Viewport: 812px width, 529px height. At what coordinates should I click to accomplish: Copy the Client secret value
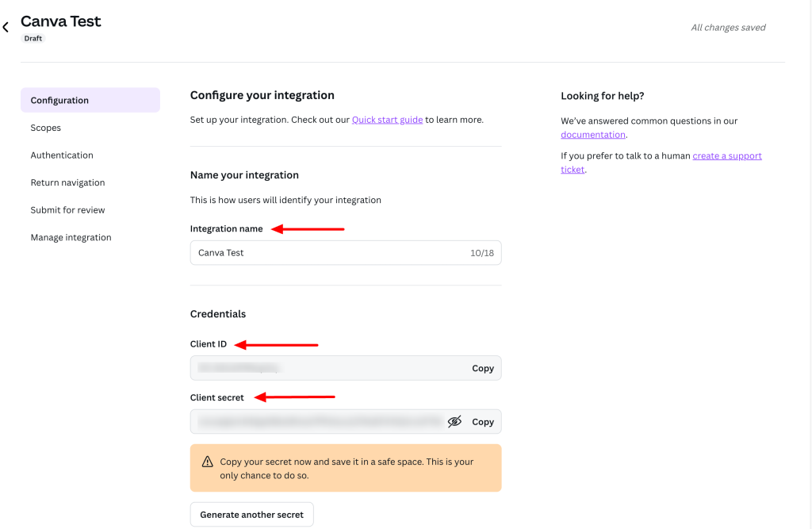point(482,422)
